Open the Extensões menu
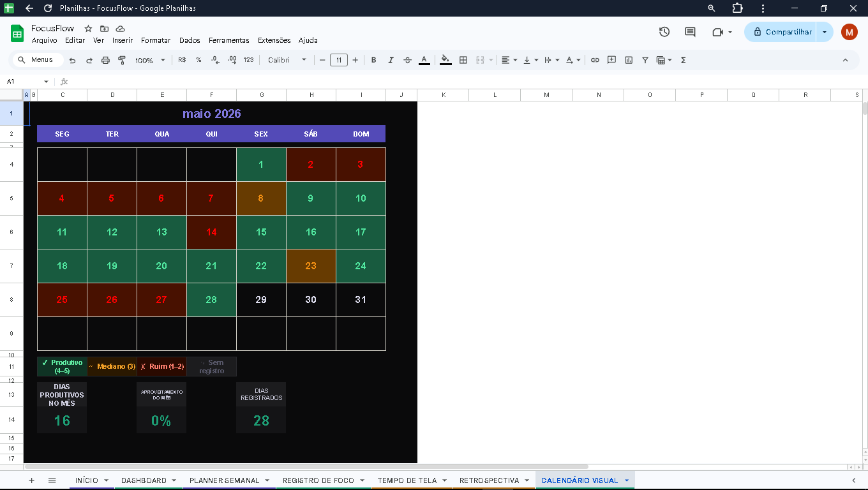 pos(274,40)
